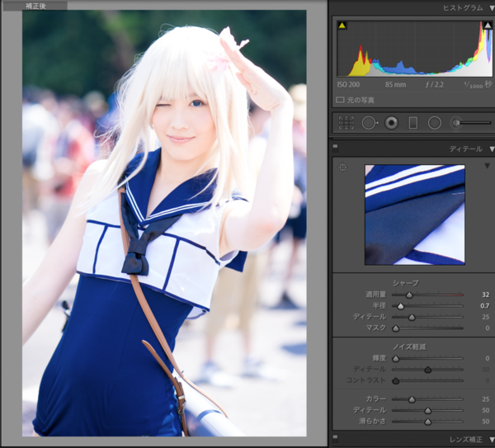Viewport: 495px width, 448px height.
Task: Click the ISO 200 histogram readout
Action: click(348, 85)
